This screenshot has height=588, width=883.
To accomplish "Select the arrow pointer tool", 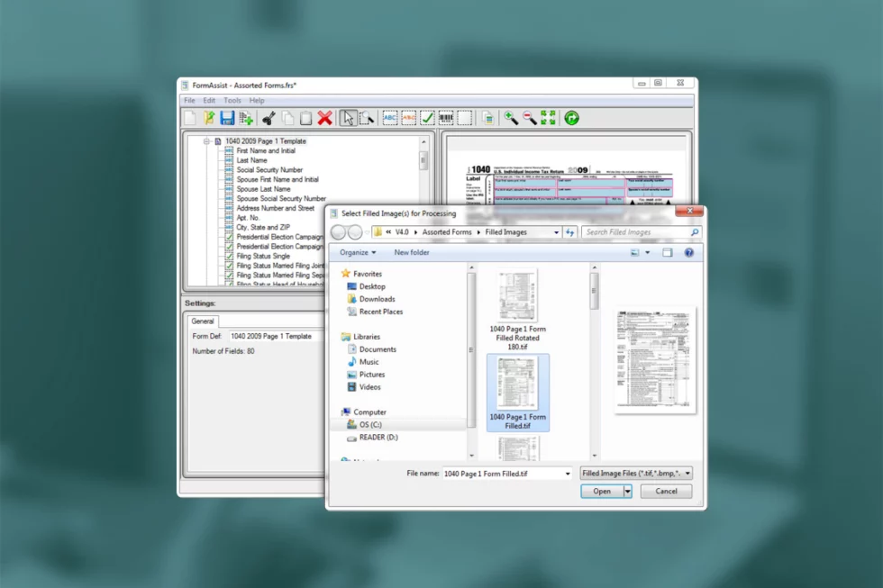I will tap(348, 118).
